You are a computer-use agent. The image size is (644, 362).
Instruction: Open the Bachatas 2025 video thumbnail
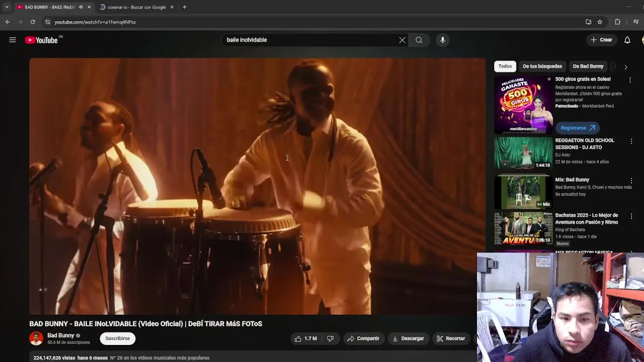pos(523,228)
